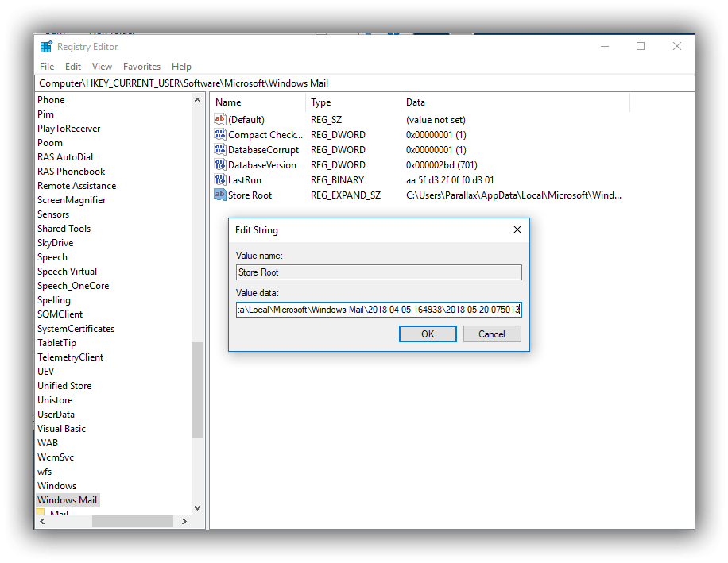728x563 pixels.
Task: Click the horizontal scroll left arrow
Action: pos(42,521)
